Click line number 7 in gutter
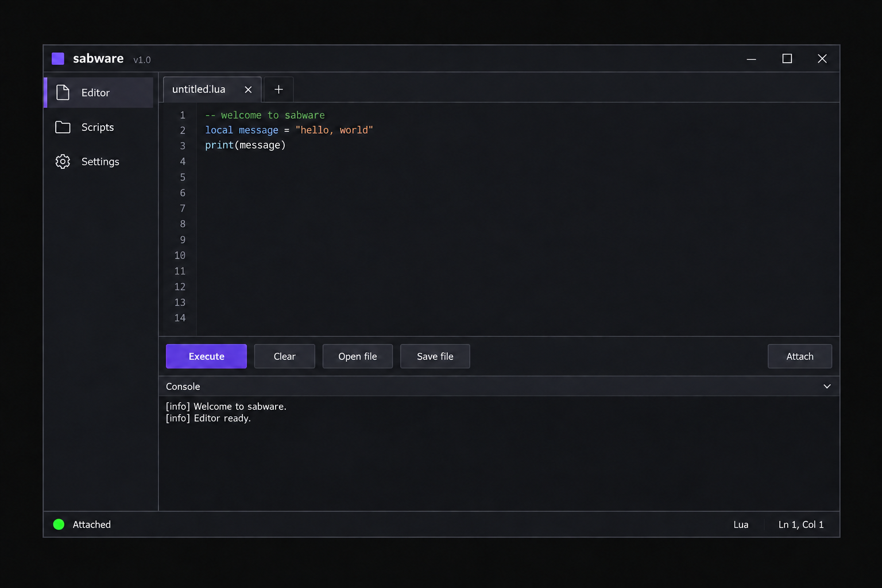 (183, 208)
